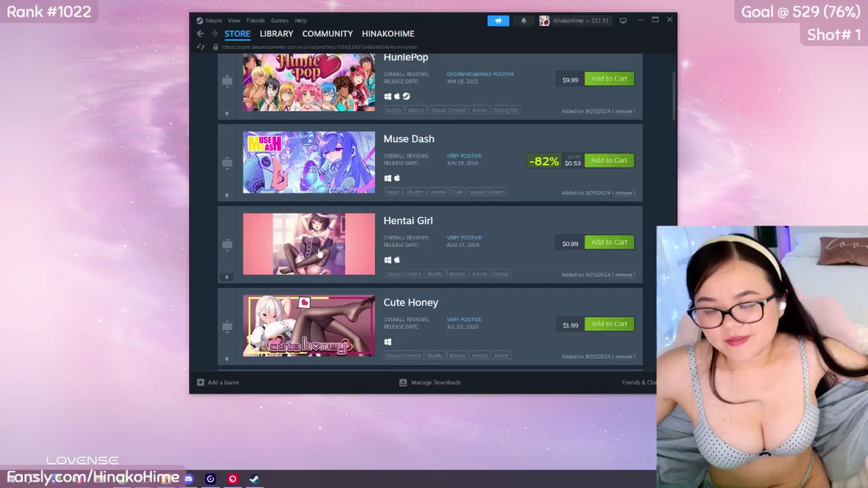Click the wishlist vertical scrollbar thumb
The image size is (868, 488).
pyautogui.click(x=674, y=96)
